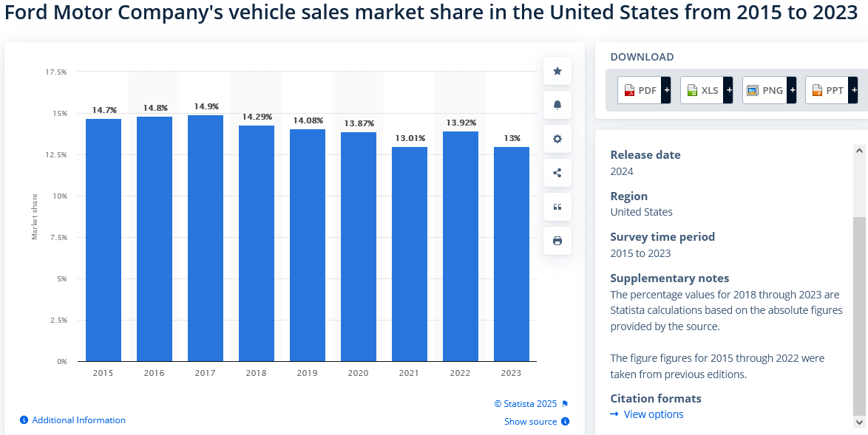Open View options under Citation formats
This screenshot has height=435, width=868.
point(653,414)
